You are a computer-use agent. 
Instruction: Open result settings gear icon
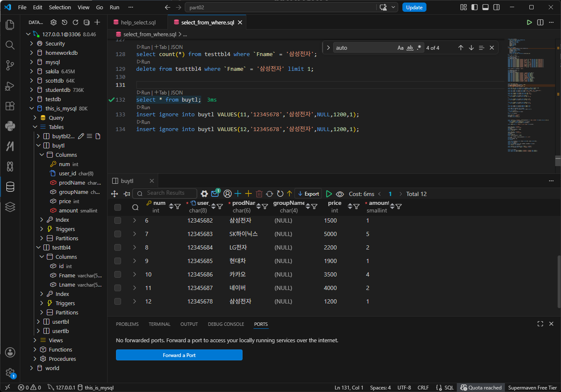(204, 194)
